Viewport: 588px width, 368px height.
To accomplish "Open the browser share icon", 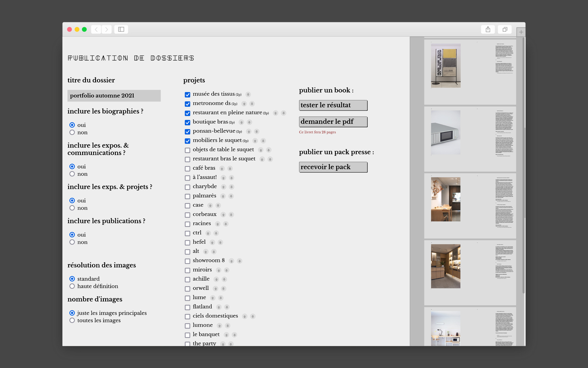I will [x=487, y=29].
